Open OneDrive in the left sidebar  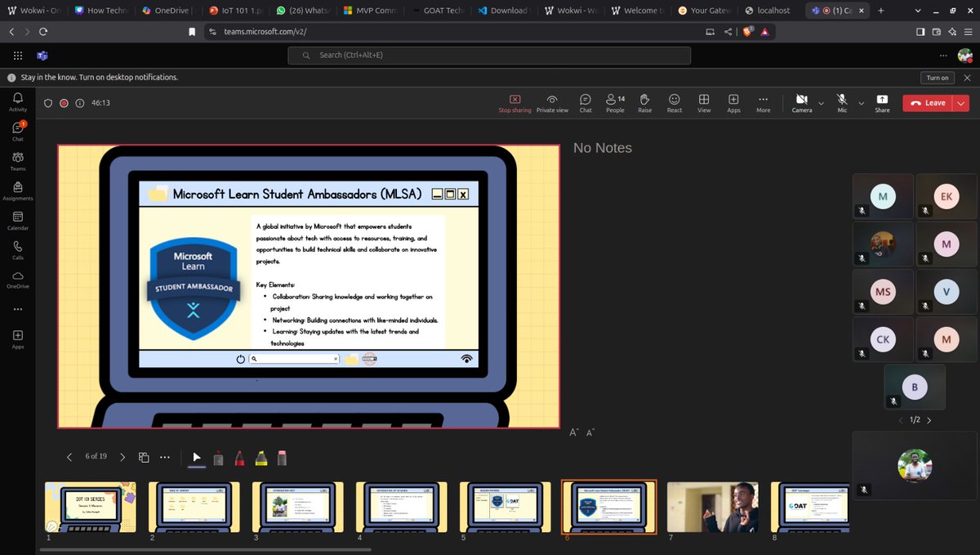click(x=17, y=279)
